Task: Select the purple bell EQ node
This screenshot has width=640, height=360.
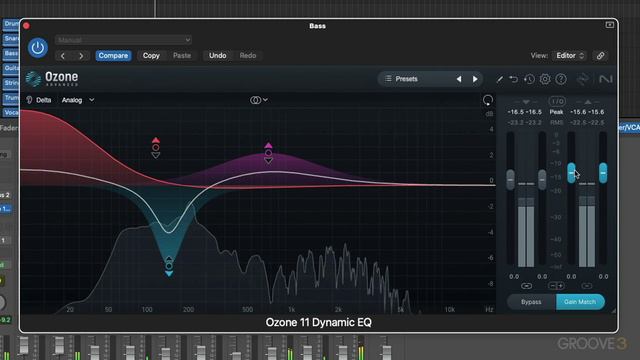Action: 268,153
